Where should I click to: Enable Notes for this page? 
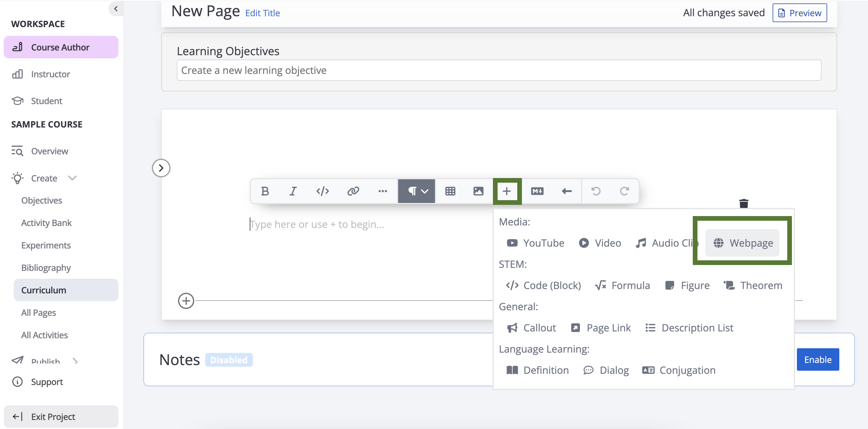817,359
